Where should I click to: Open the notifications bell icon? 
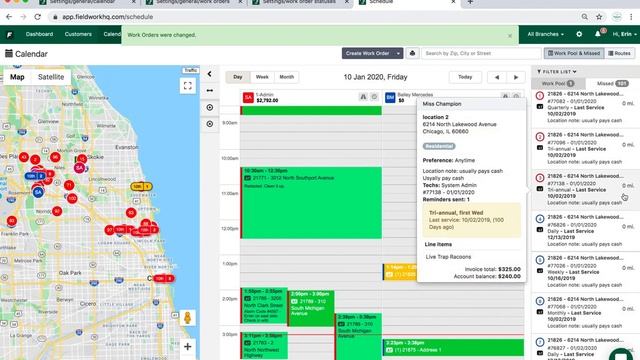(x=598, y=34)
